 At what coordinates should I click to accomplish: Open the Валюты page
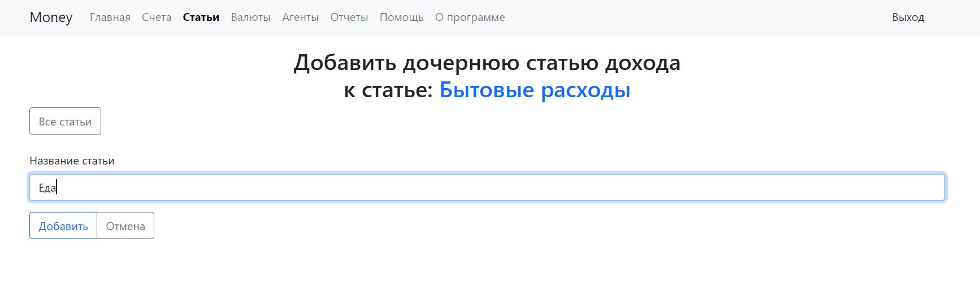(x=250, y=18)
